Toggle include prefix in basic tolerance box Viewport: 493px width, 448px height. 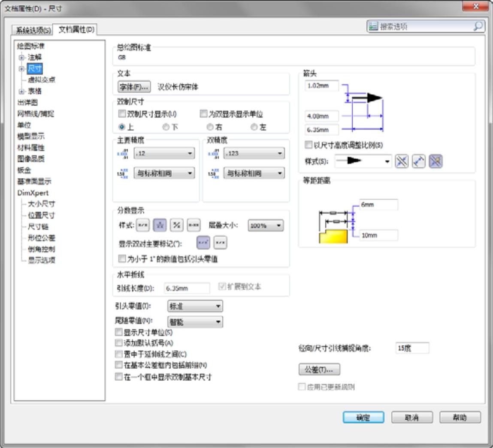(118, 365)
